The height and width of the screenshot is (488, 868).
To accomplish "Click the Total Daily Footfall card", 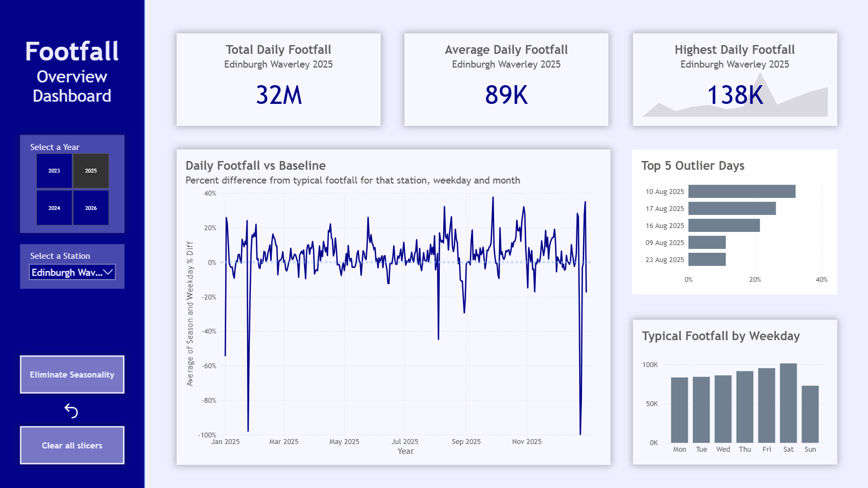I will 278,80.
